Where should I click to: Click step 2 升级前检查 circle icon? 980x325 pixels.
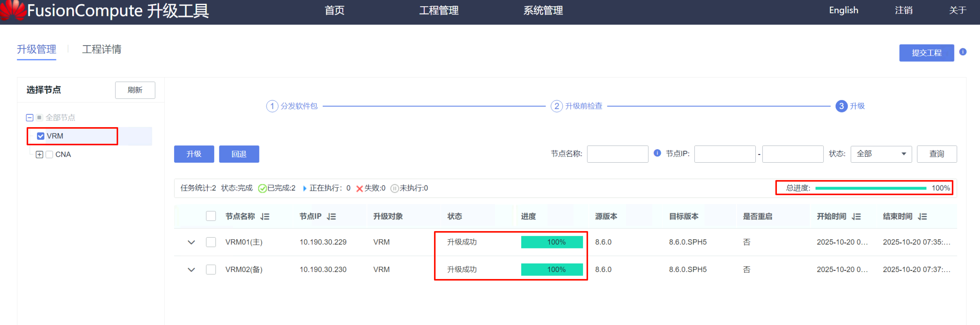point(556,106)
